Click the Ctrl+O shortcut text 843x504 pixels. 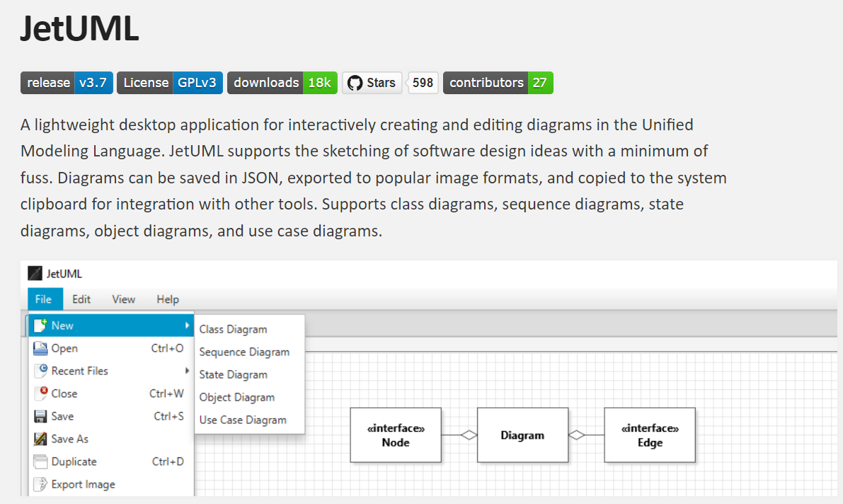(x=167, y=348)
